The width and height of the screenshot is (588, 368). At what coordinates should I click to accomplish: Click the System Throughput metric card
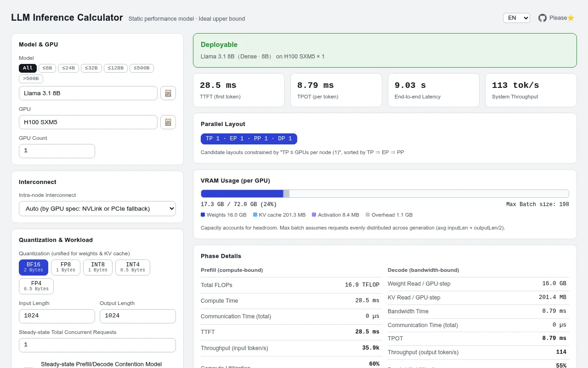coord(531,90)
